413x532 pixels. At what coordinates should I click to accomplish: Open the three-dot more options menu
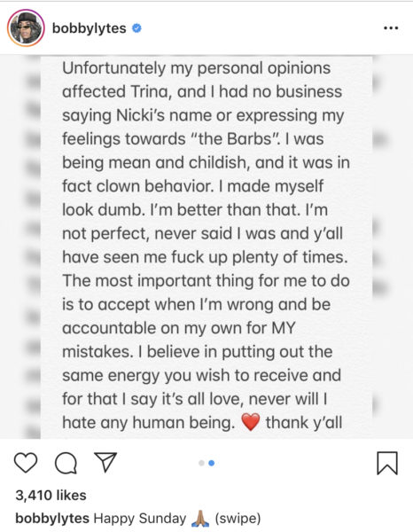pos(391,28)
